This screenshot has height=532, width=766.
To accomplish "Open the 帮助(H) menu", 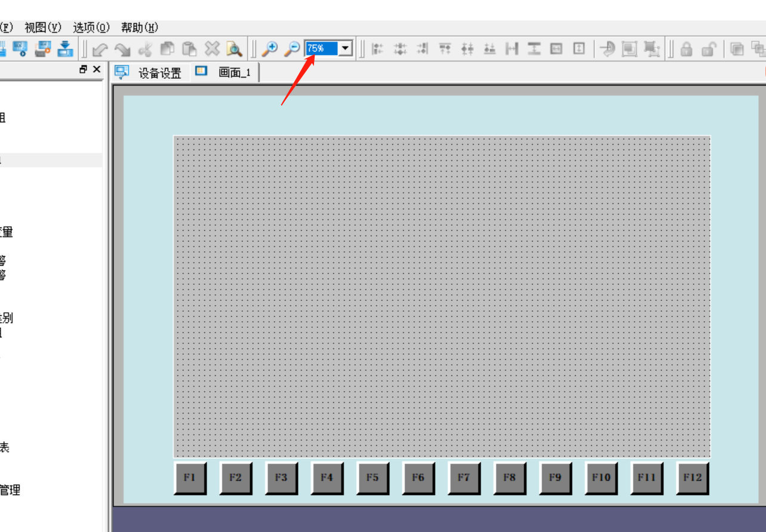I will pos(140,27).
